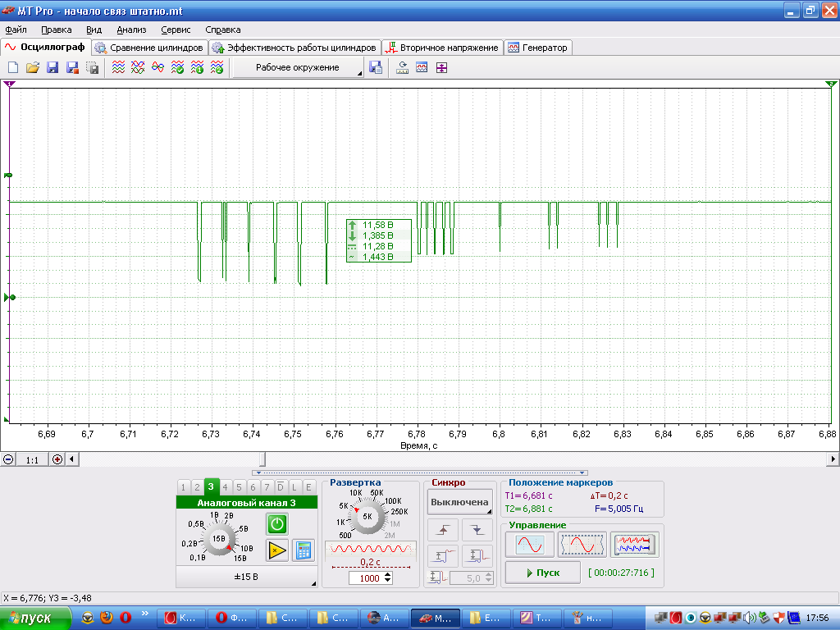Screen dimensions: 840x630
Task: Click the zoom in plus button
Action: coord(57,459)
